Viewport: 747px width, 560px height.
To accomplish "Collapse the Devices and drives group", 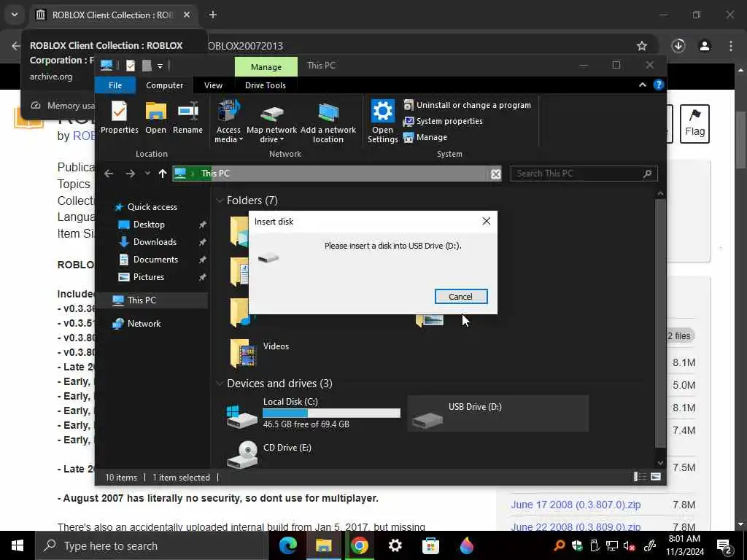I will [x=220, y=384].
